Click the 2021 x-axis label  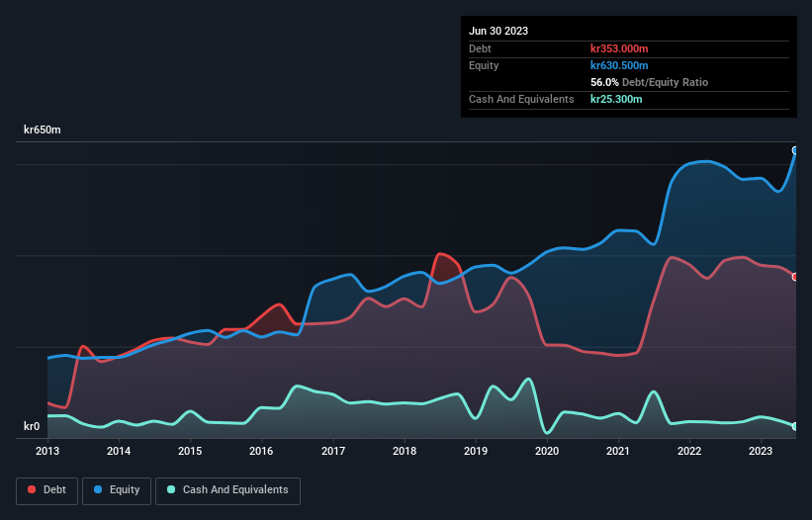click(x=618, y=451)
